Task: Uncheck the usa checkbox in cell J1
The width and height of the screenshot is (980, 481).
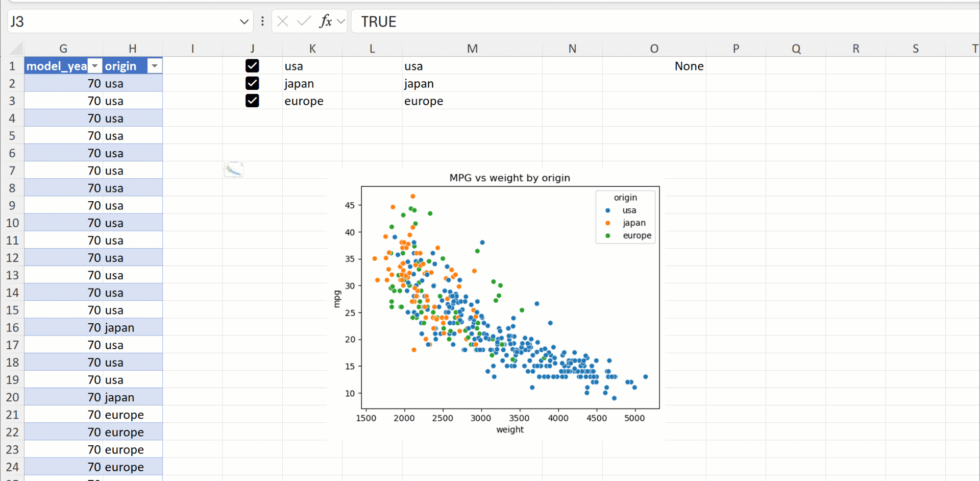Action: [x=252, y=66]
